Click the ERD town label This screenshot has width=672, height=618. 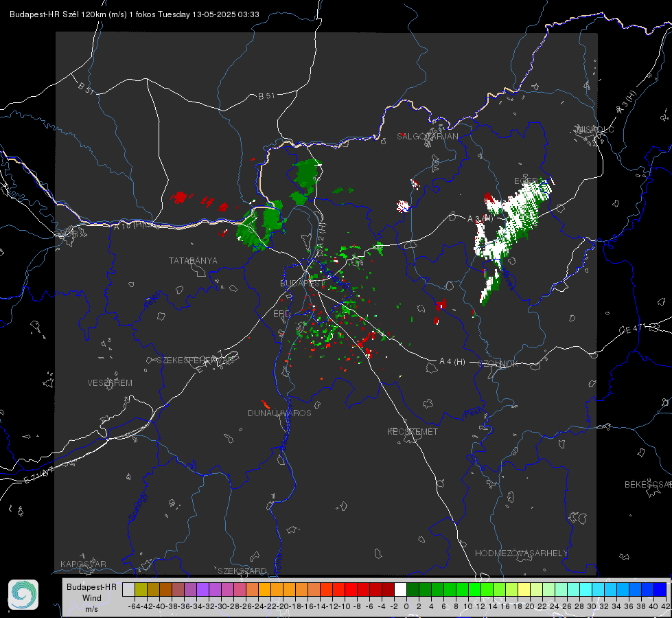coord(281,314)
